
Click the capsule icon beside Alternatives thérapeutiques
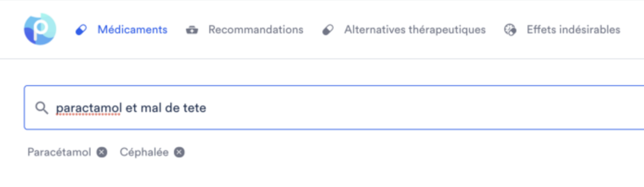(x=328, y=30)
